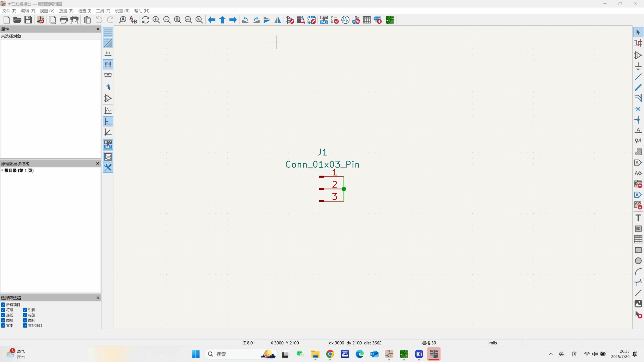The height and width of the screenshot is (362, 644).
Task: Select the add wire tool
Action: point(638,77)
